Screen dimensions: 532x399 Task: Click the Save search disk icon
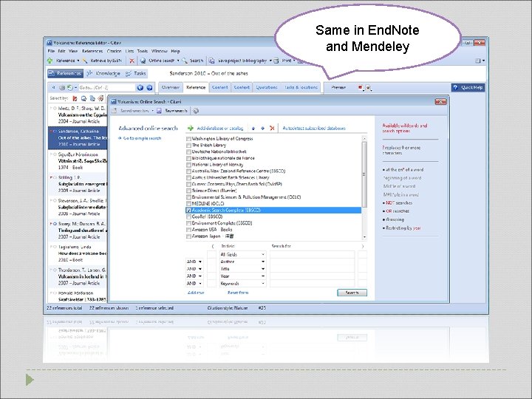(159, 111)
